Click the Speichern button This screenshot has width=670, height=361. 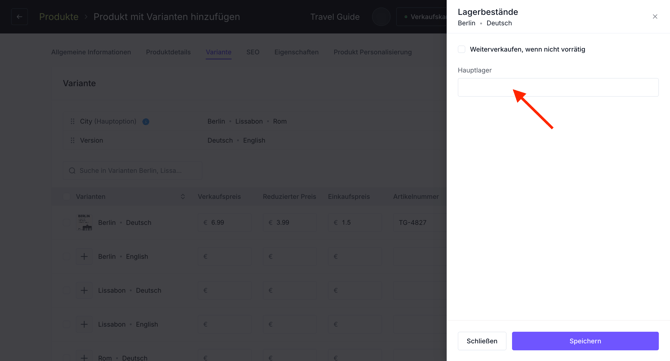coord(585,341)
